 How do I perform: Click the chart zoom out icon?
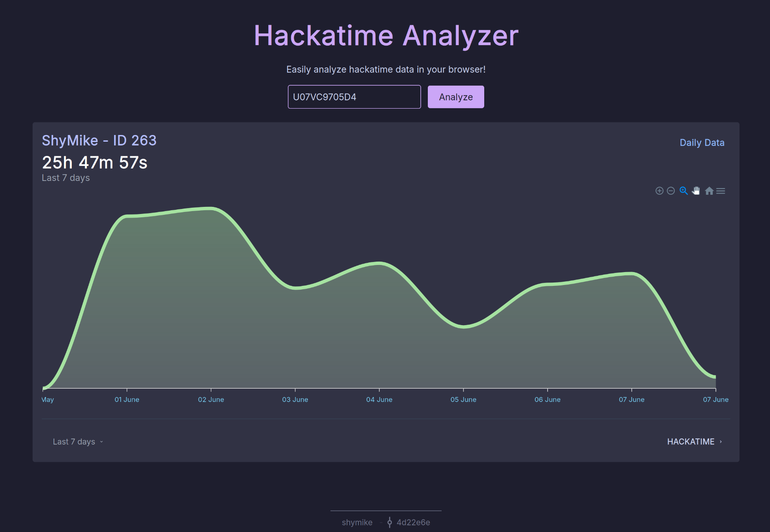tap(671, 191)
